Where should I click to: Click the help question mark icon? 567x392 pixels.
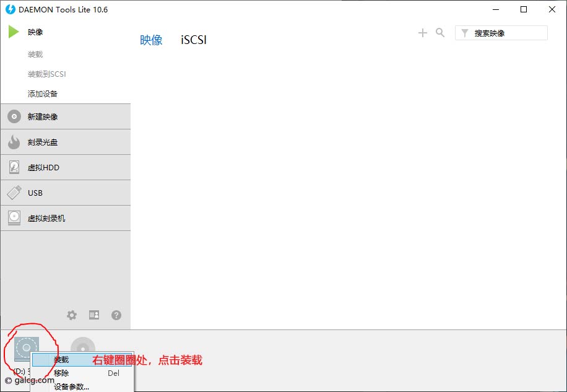pyautogui.click(x=116, y=315)
